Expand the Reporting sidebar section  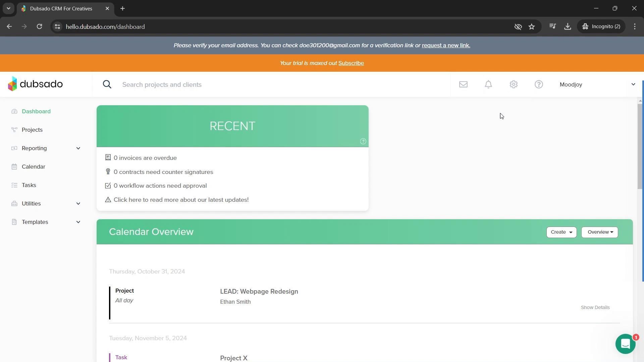[78, 148]
